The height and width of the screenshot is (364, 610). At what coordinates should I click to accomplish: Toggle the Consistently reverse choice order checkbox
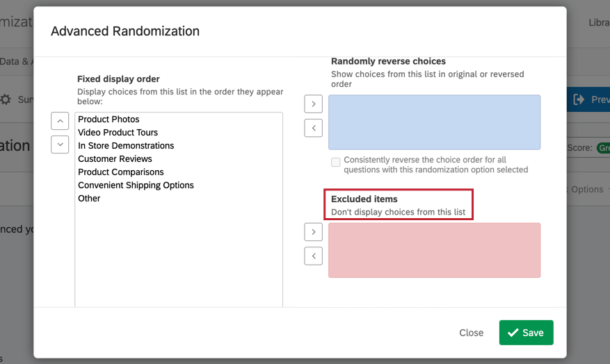point(336,162)
